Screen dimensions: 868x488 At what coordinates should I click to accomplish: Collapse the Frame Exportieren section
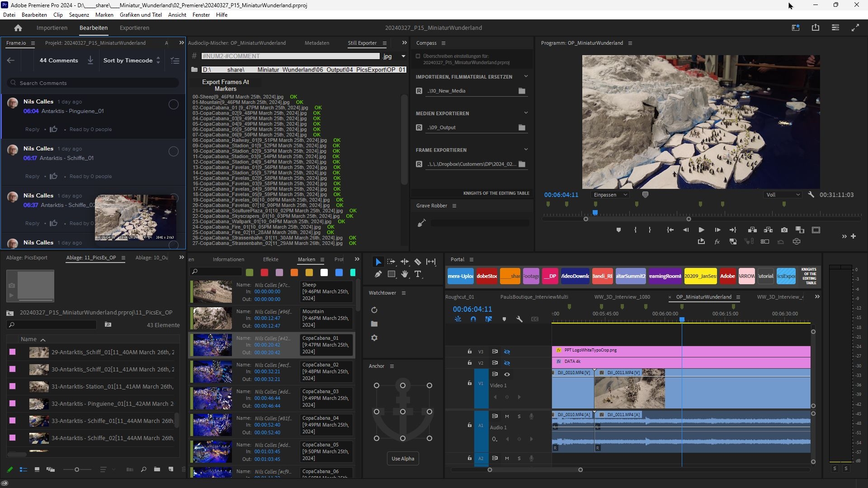[x=526, y=150]
